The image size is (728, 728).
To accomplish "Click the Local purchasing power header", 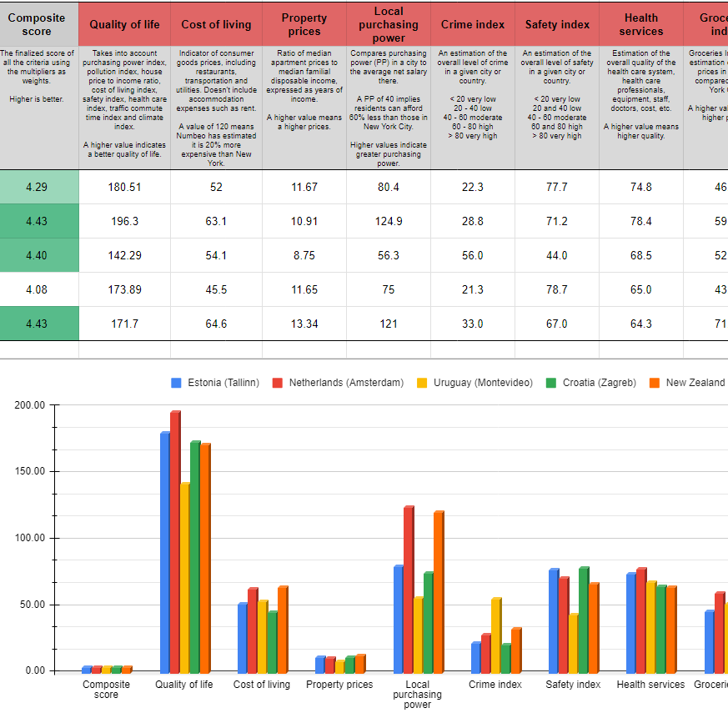I will click(389, 24).
